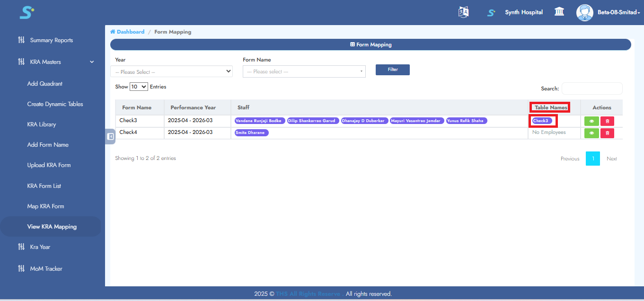Open the Year dropdown selector
The image size is (644, 301).
click(x=171, y=71)
